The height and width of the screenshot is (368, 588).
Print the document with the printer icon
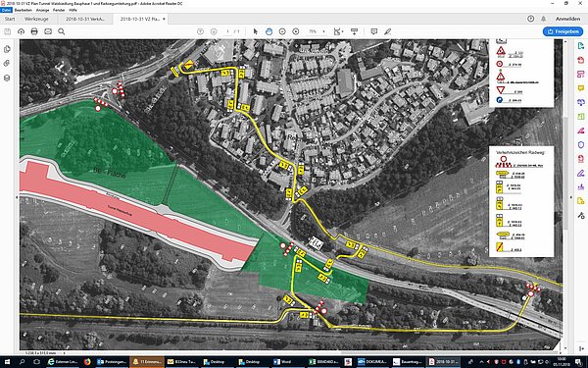tap(34, 31)
